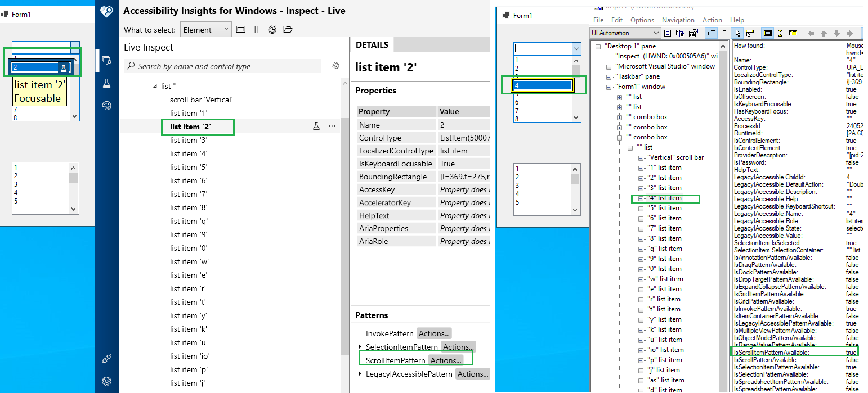Click Actions... next to ScrollItemPattern

[446, 360]
